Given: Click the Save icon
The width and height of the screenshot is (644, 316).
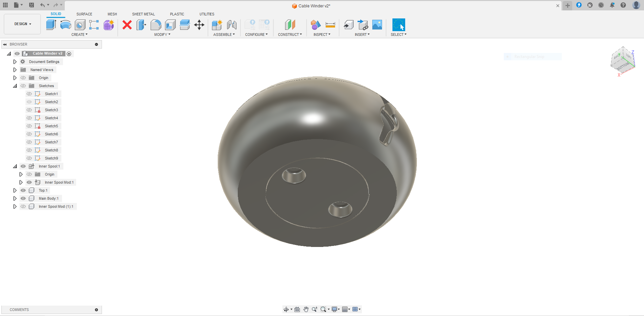Looking at the screenshot, I should 32,5.
